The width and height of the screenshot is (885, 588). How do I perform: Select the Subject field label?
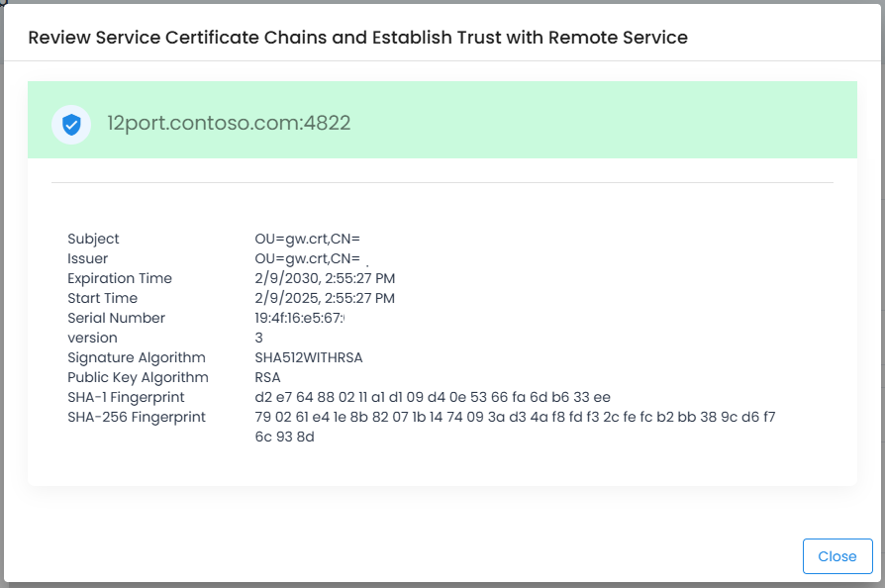tap(93, 239)
